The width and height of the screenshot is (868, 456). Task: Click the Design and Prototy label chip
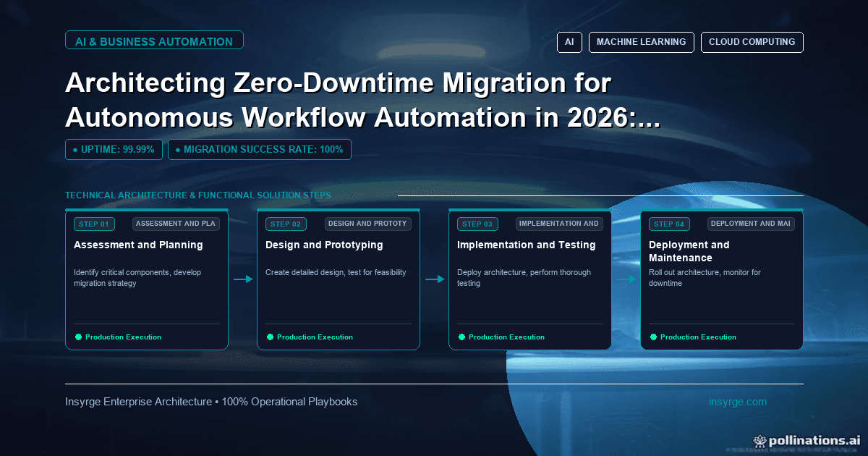367,224
